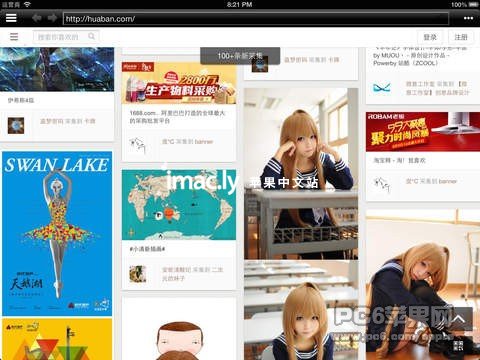Open the world map illustration pin

[179, 205]
